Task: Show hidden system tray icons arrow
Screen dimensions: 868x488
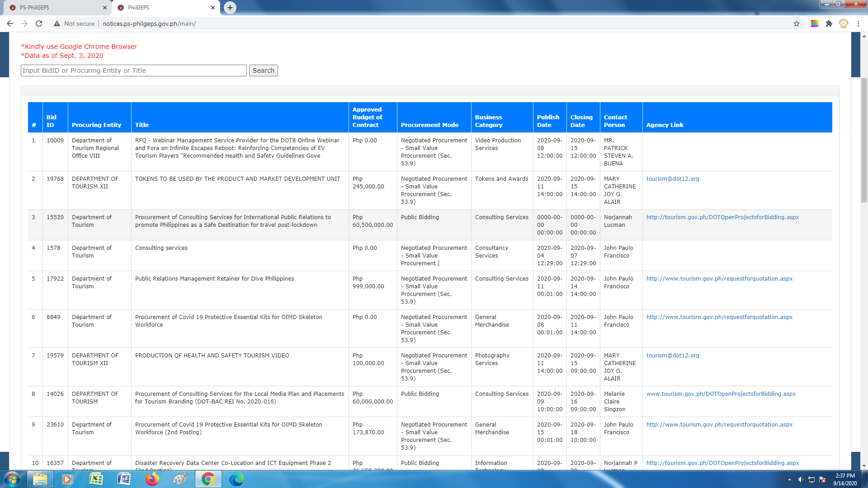Action: pyautogui.click(x=789, y=479)
